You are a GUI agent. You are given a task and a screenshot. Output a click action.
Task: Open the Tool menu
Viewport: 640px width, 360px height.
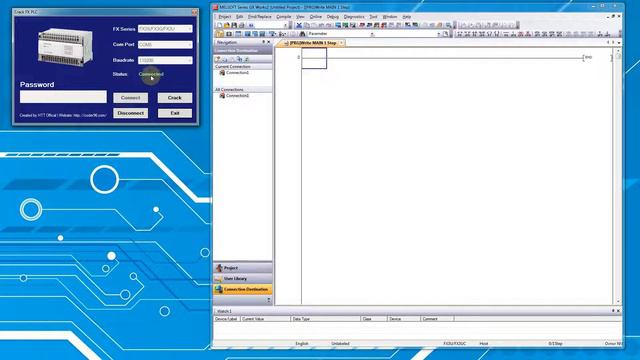tap(373, 17)
